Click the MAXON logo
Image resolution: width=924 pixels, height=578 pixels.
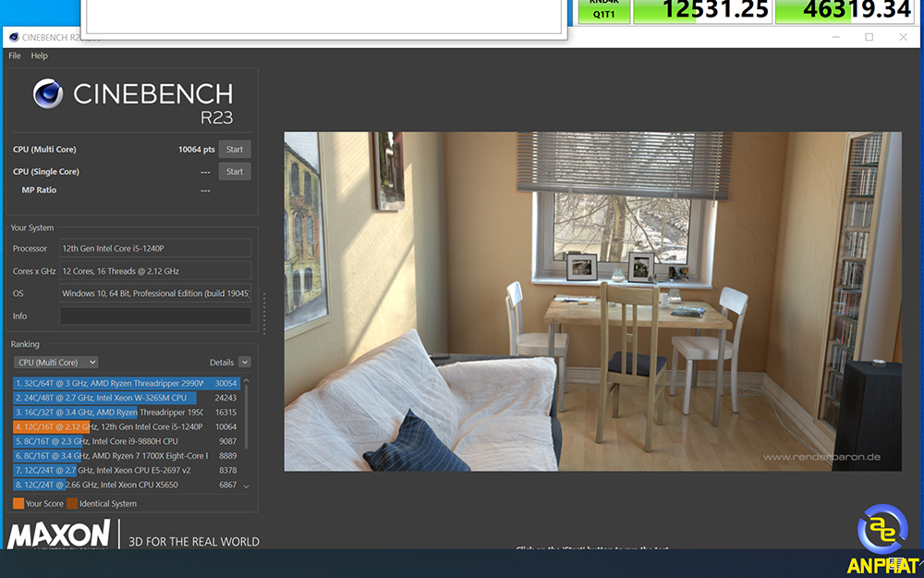coord(59,535)
